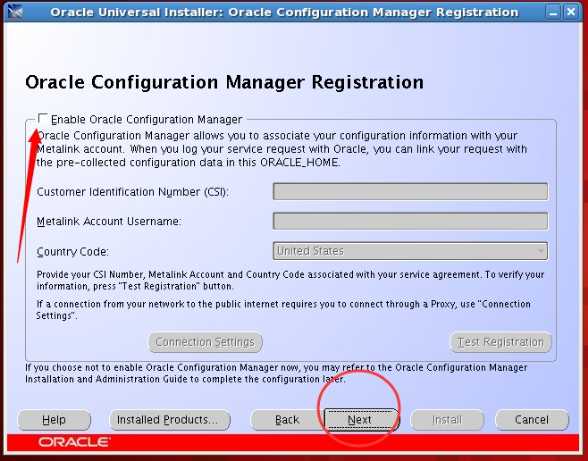Image resolution: width=588 pixels, height=461 pixels.
Task: Open Installed Products list
Action: pyautogui.click(x=170, y=420)
